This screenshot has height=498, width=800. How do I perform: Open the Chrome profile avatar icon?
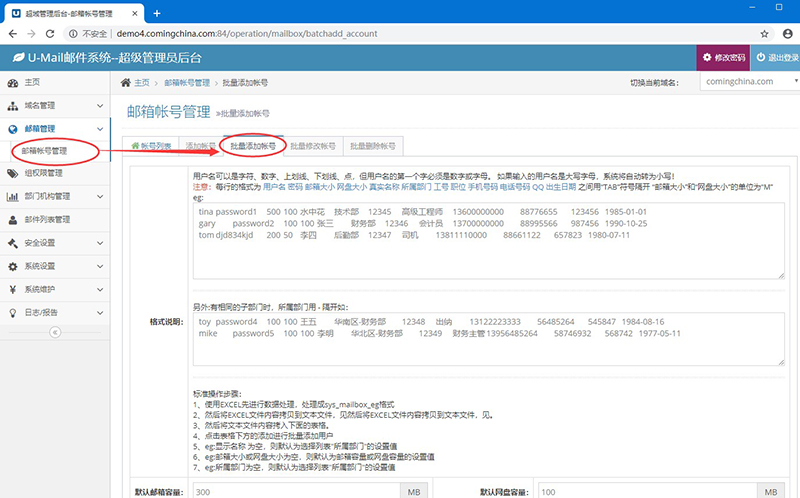(x=786, y=32)
